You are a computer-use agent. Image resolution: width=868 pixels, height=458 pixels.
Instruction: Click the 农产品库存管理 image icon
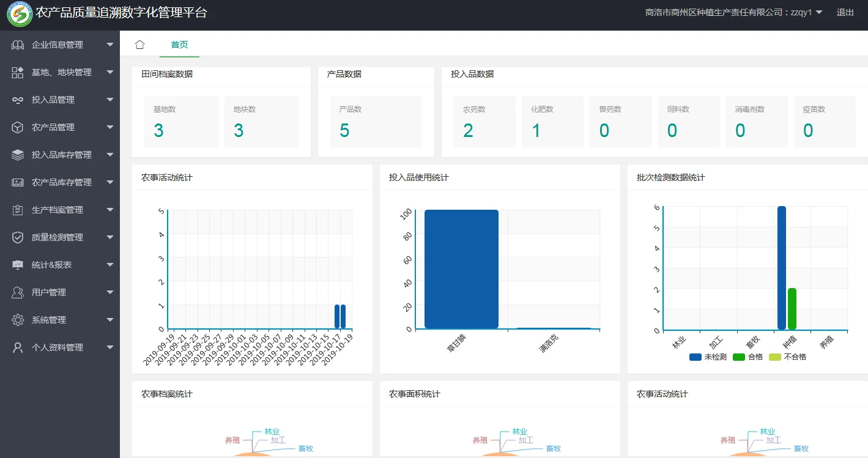18,182
